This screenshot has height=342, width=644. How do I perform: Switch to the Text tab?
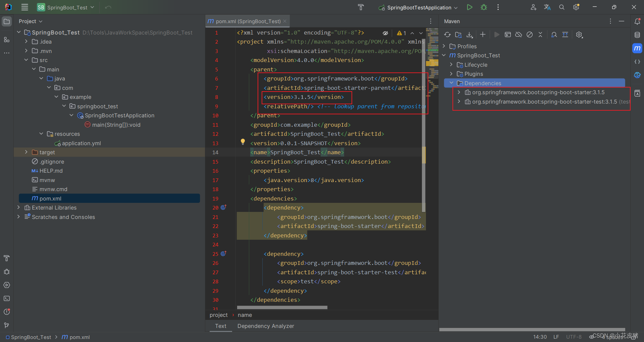point(221,326)
